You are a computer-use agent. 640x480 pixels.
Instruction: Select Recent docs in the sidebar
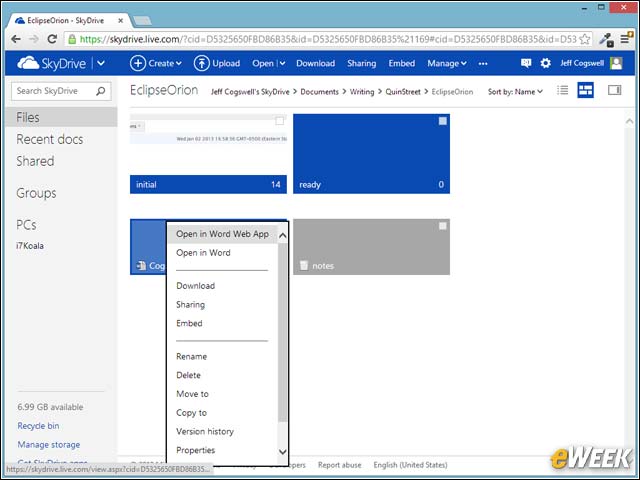[x=50, y=140]
